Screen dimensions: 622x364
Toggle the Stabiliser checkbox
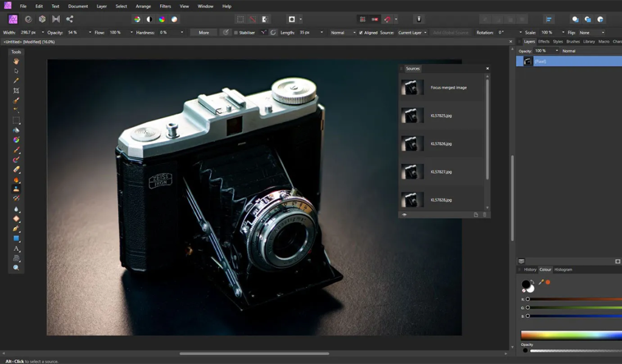pyautogui.click(x=236, y=33)
